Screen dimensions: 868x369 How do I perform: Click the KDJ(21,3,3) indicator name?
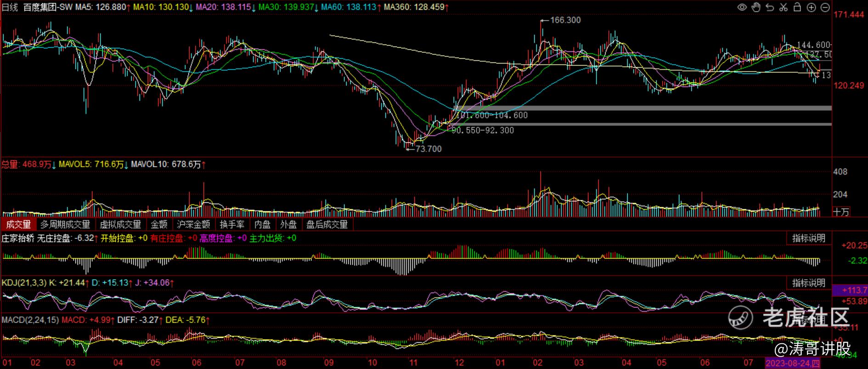pos(24,283)
